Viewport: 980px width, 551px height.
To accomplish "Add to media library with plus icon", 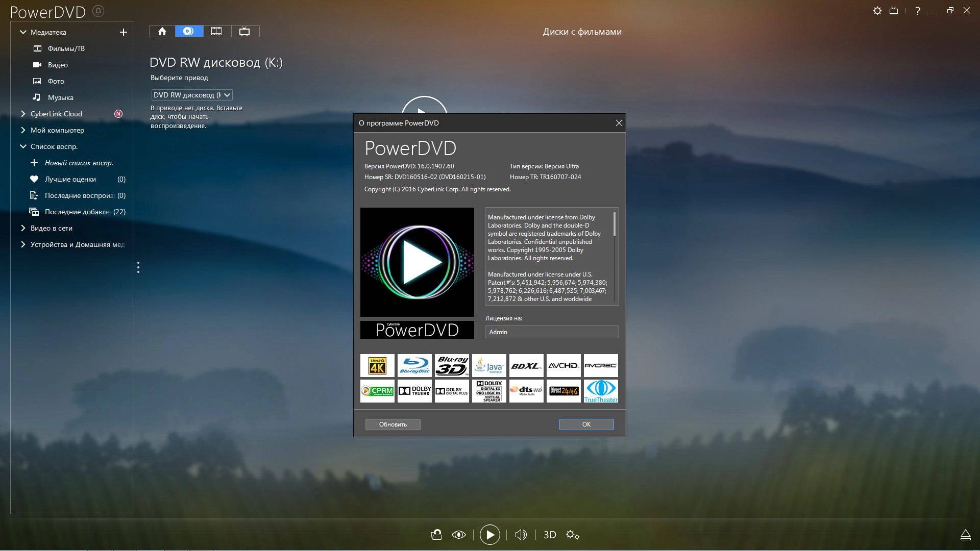I will 123,32.
